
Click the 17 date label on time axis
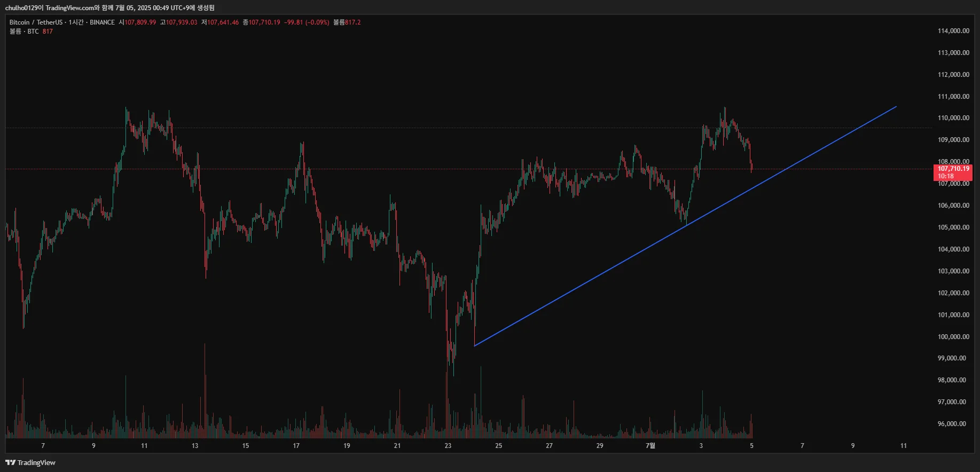[x=296, y=446]
